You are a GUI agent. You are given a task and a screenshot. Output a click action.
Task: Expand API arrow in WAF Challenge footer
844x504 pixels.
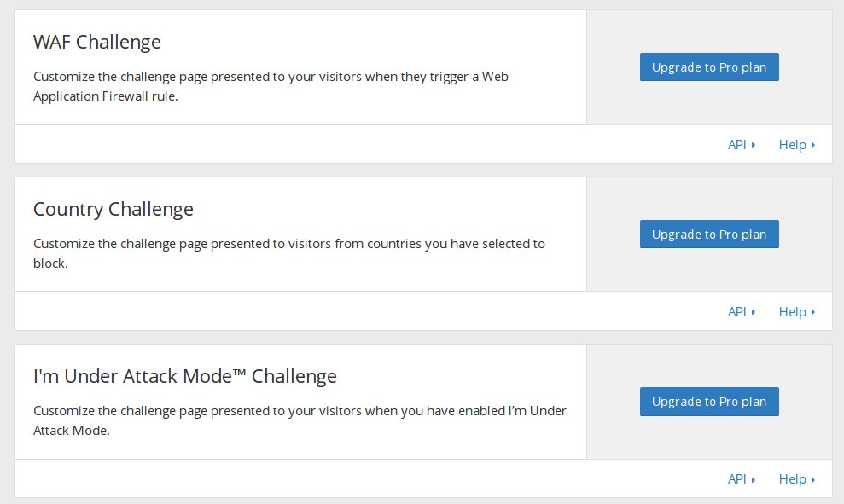[x=754, y=145]
